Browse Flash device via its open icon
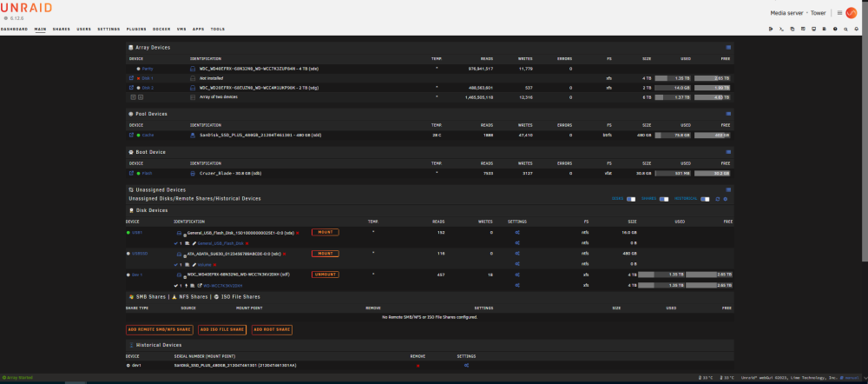Image resolution: width=868 pixels, height=384 pixels. 131,173
